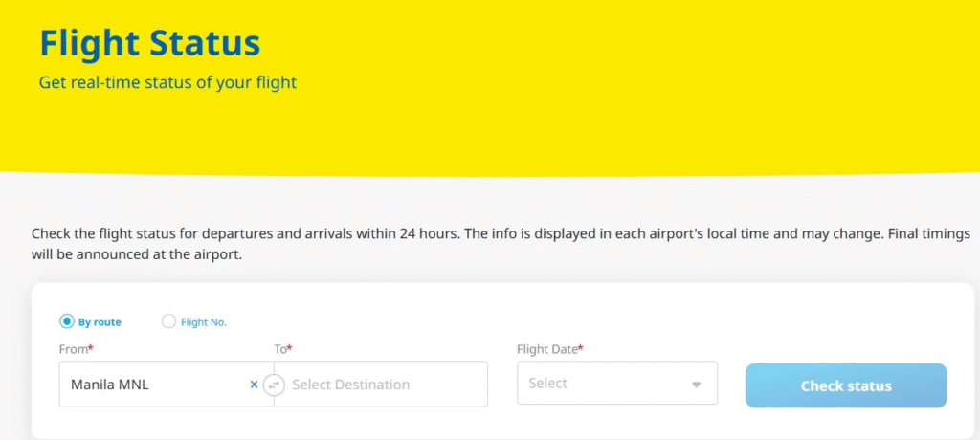Screen dimensions: 980x440
Task: Click the From field label
Action: pyautogui.click(x=76, y=349)
